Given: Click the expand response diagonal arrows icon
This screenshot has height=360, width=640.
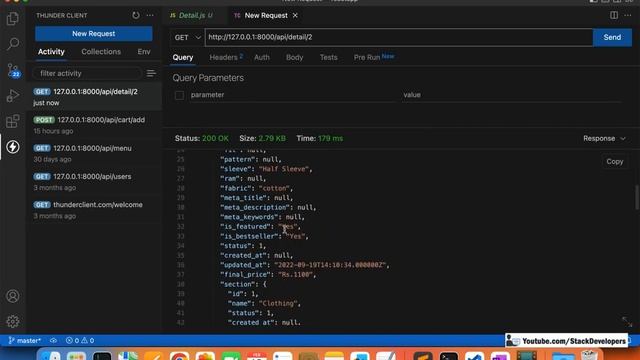Looking at the screenshot, I should tap(627, 322).
